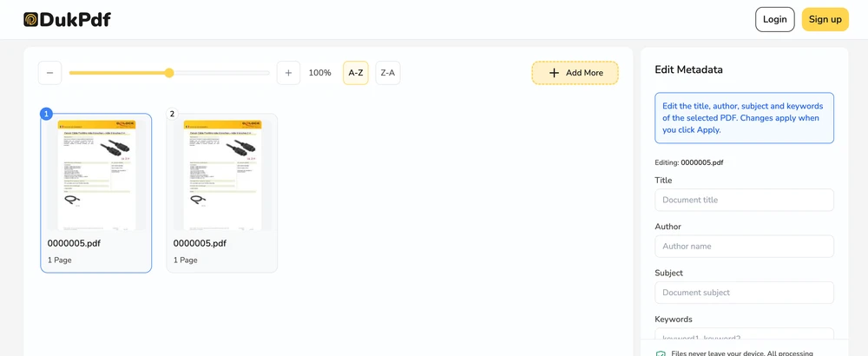Click the plus zoom-in icon
This screenshot has width=868, height=356.
pyautogui.click(x=288, y=73)
